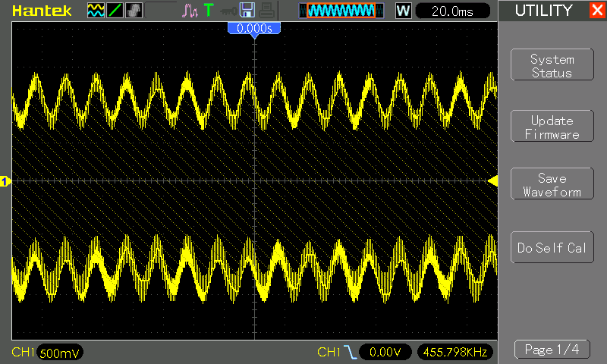Viewport: 607px width, 364px height.
Task: Click the printer icon
Action: pyautogui.click(x=267, y=11)
